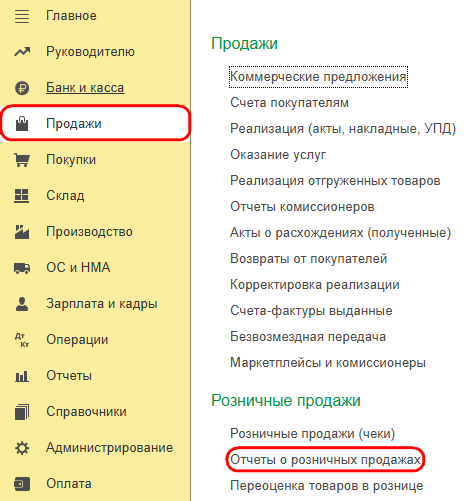This screenshot has height=501, width=466.
Task: Open Реализация (акты, накладные, УПД)
Action: pos(343,129)
